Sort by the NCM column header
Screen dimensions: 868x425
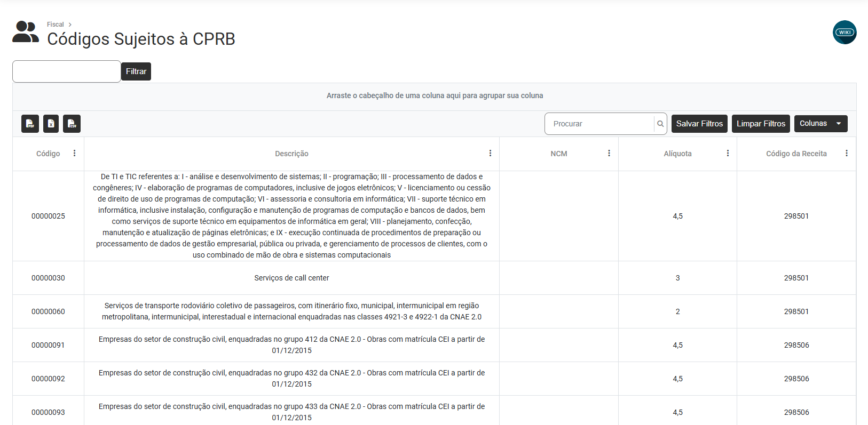559,154
